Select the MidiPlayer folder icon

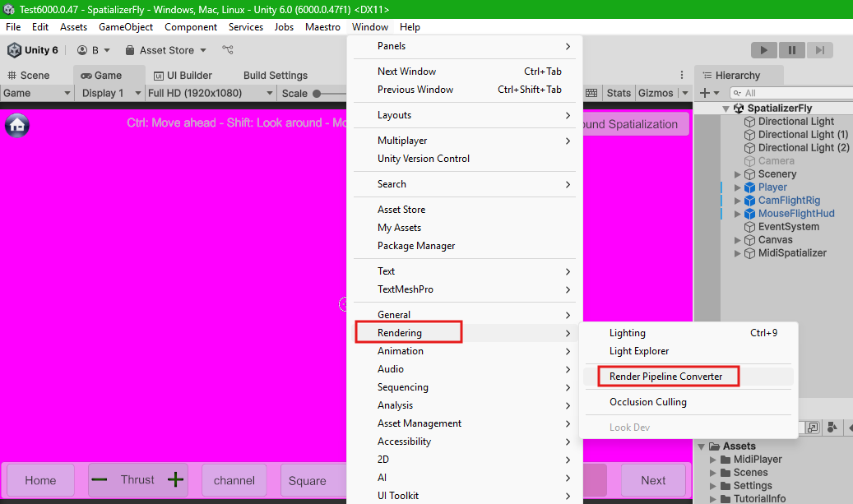726,460
